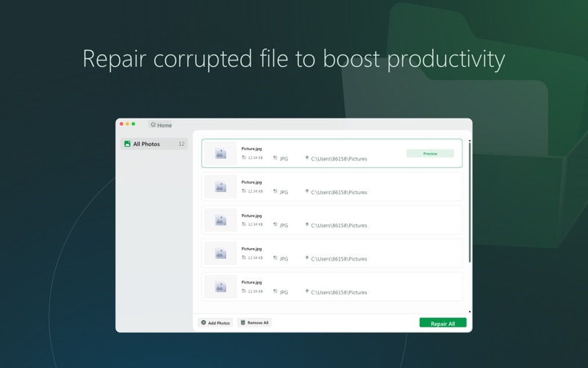The width and height of the screenshot is (588, 368).
Task: Click the path text in highlighted Preview row
Action: click(339, 159)
